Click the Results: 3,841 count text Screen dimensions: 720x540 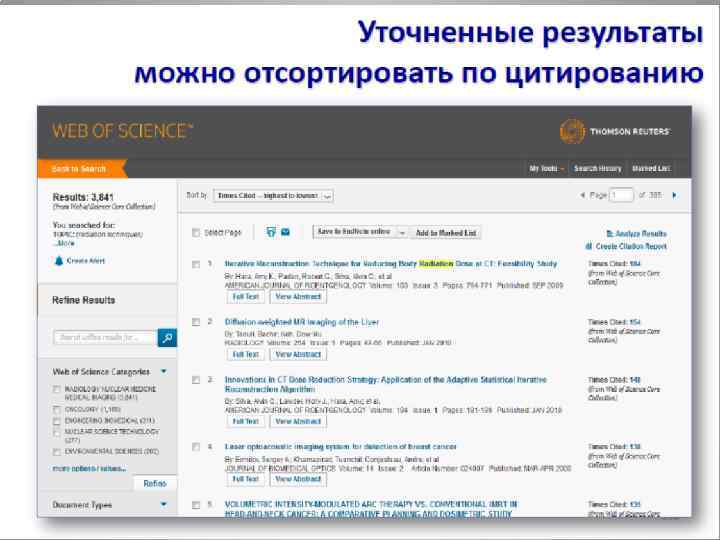click(x=83, y=197)
